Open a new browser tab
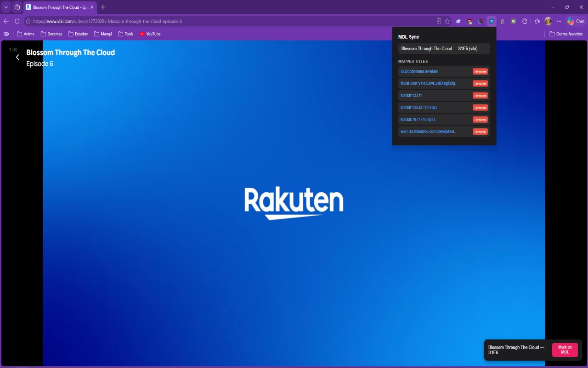588x368 pixels. [103, 7]
